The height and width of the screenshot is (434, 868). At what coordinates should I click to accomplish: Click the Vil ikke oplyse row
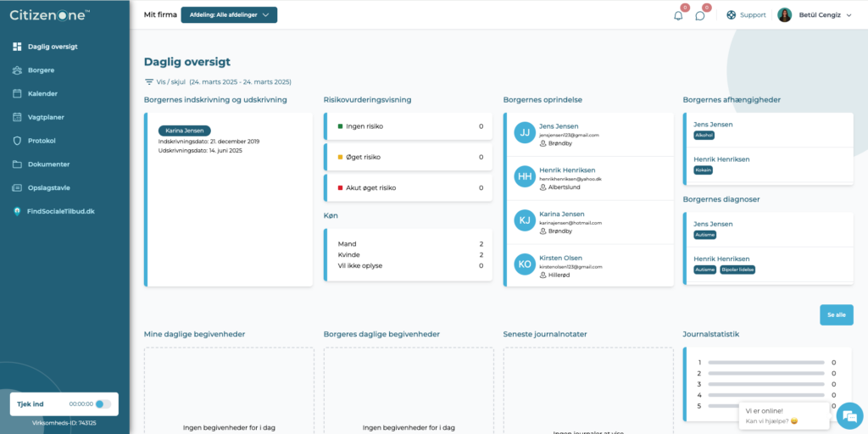pyautogui.click(x=410, y=265)
